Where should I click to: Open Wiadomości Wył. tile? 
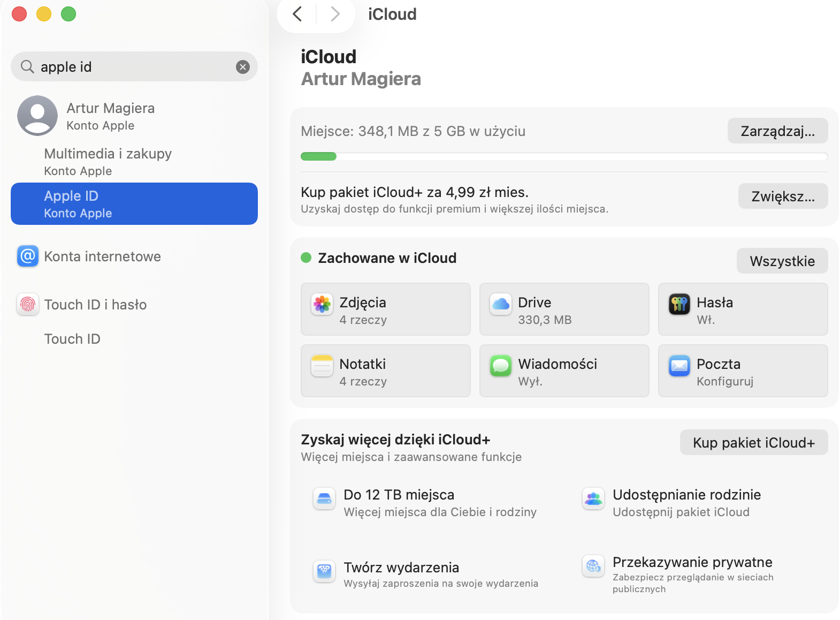tap(564, 371)
